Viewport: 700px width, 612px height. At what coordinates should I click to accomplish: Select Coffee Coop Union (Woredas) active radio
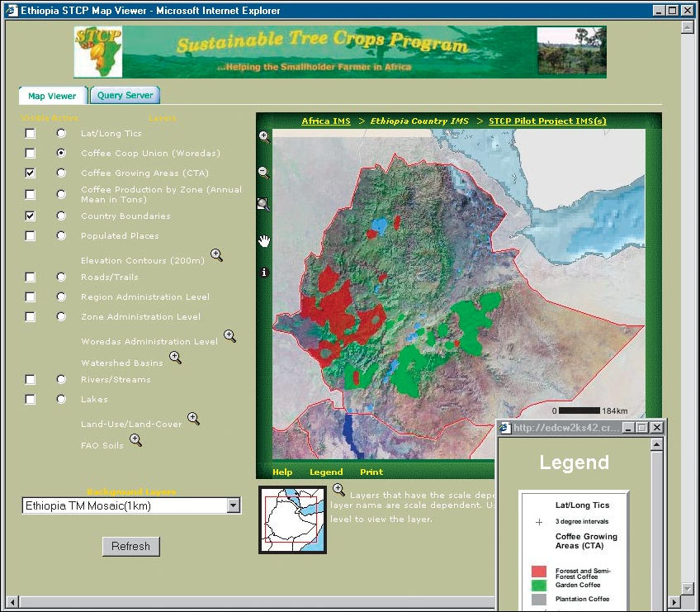coord(61,154)
